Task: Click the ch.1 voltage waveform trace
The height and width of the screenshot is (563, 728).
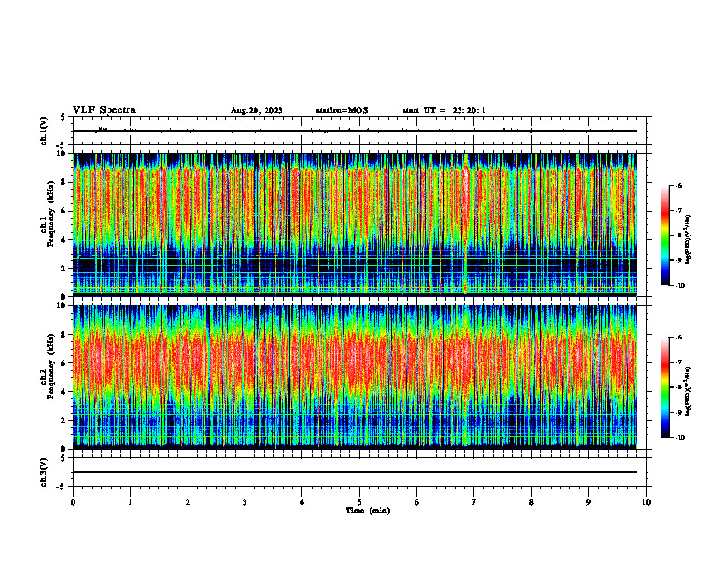Action: click(355, 131)
